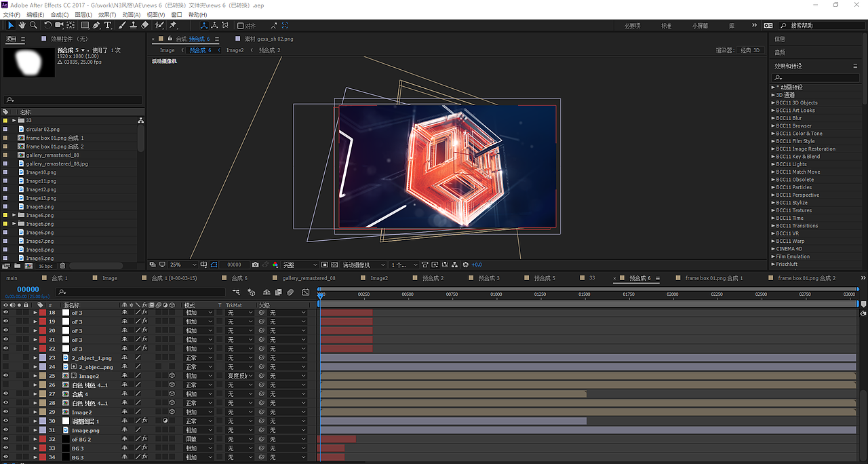
Task: Toggle region of interest icon in viewer
Action: coord(325,265)
